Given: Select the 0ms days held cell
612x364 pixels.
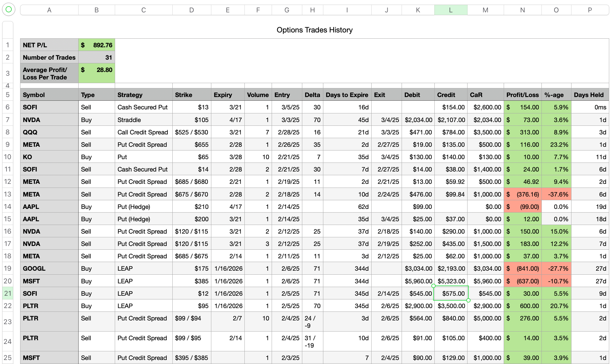Looking at the screenshot, I should [590, 107].
